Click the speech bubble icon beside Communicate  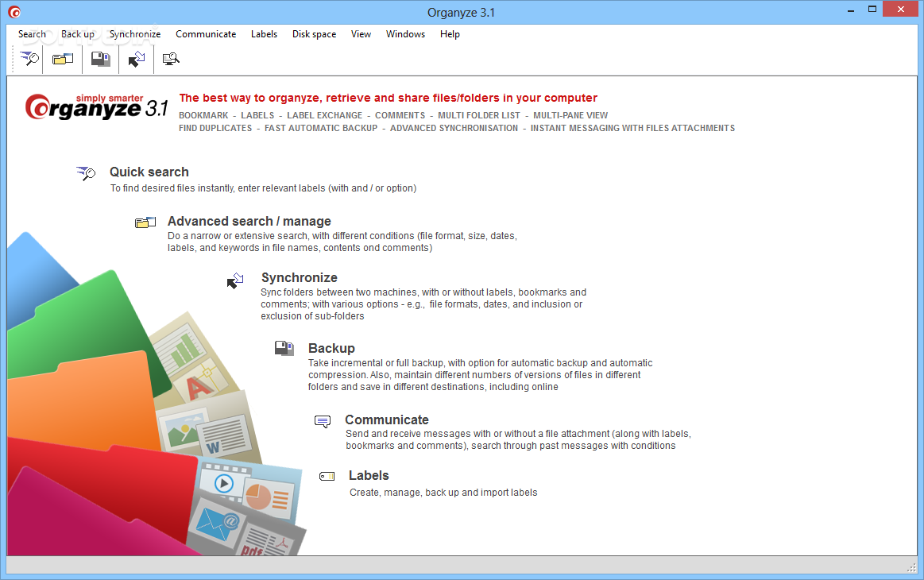pos(323,421)
